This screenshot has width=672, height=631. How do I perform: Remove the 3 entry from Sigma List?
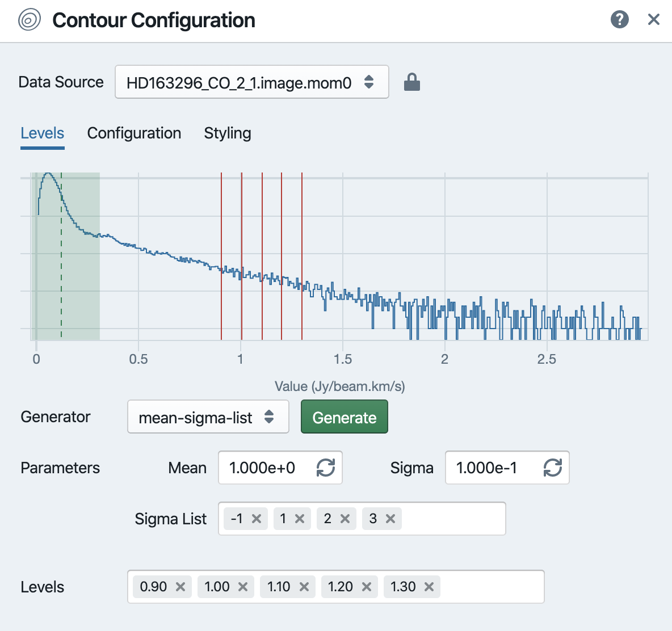(x=391, y=518)
